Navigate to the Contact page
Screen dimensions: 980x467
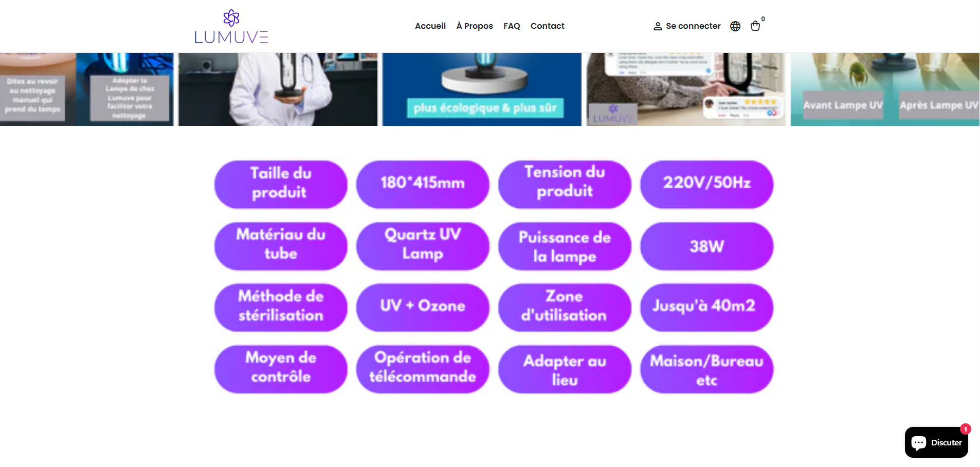coord(547,26)
